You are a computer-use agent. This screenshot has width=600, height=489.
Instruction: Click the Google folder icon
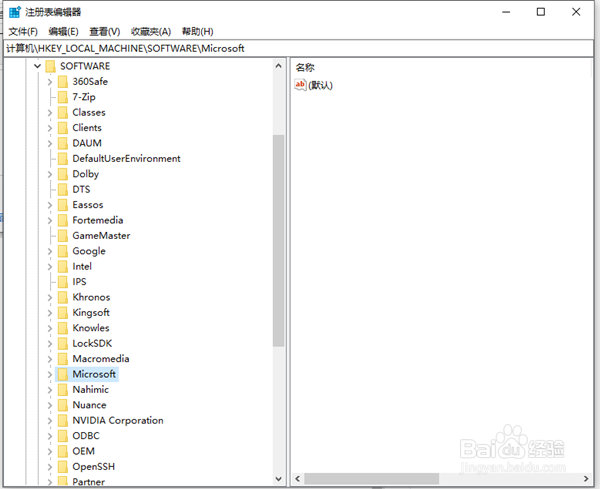tap(63, 251)
